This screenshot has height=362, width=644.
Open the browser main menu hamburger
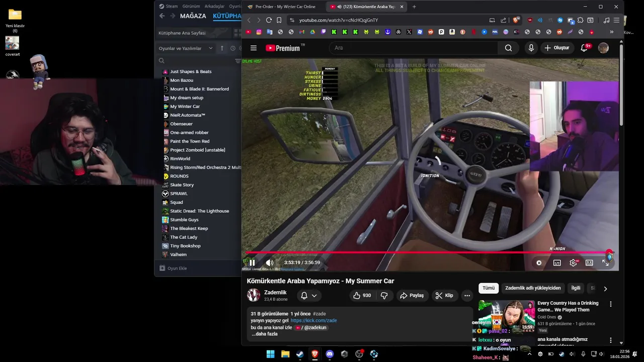(x=616, y=20)
